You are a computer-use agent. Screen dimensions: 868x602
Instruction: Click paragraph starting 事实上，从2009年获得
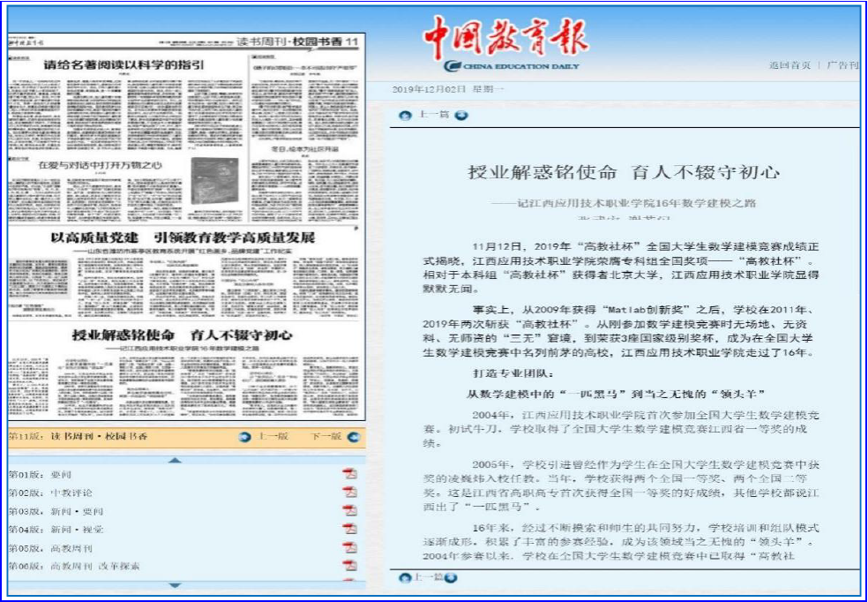click(621, 331)
